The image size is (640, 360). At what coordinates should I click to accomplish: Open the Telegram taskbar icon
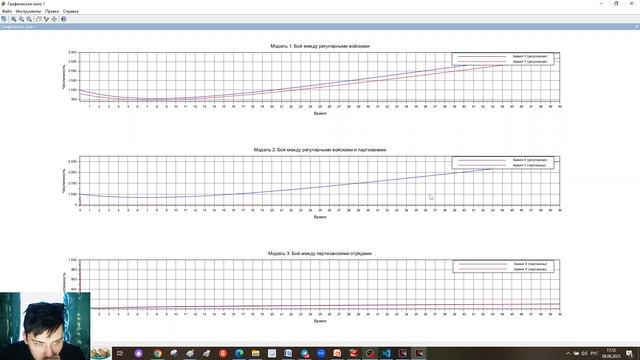304,353
